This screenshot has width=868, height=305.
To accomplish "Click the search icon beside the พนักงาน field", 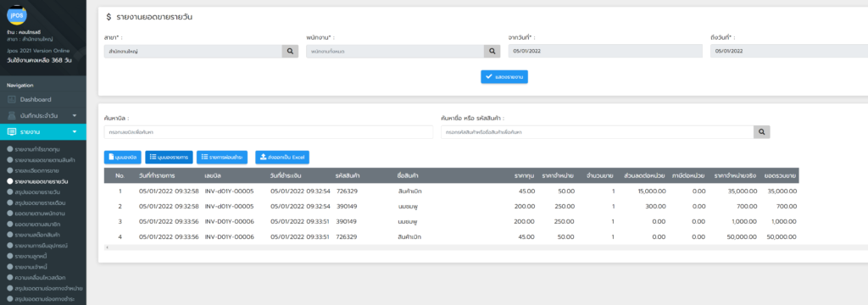I will click(x=492, y=52).
